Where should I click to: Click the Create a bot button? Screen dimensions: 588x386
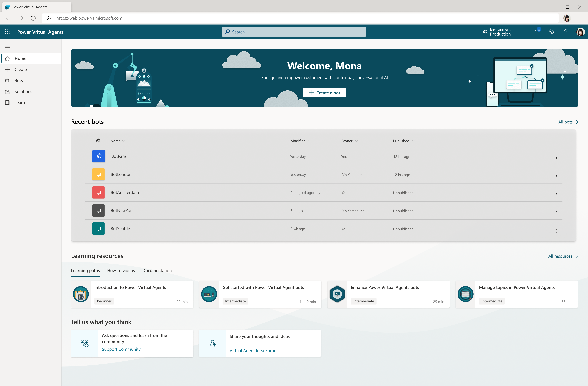[x=324, y=93]
